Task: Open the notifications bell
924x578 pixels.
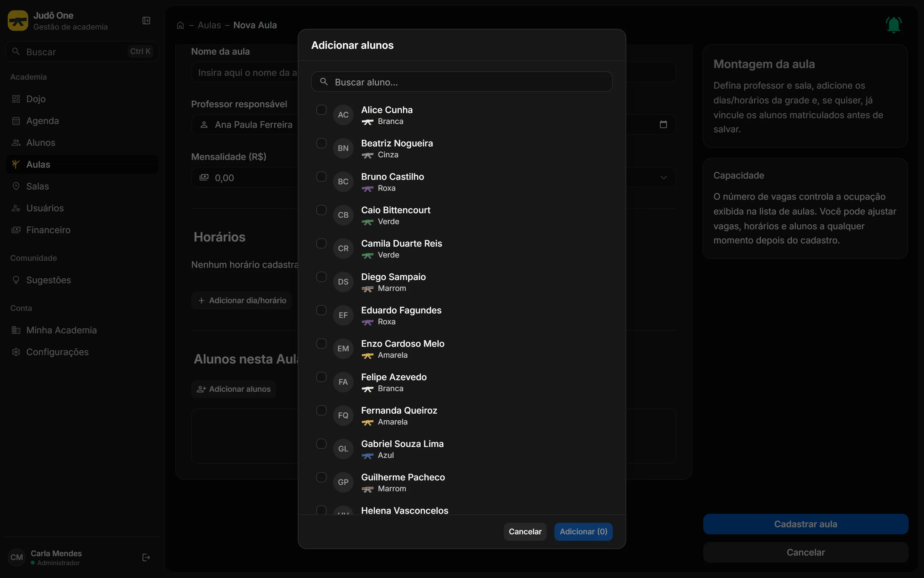Action: pyautogui.click(x=894, y=25)
